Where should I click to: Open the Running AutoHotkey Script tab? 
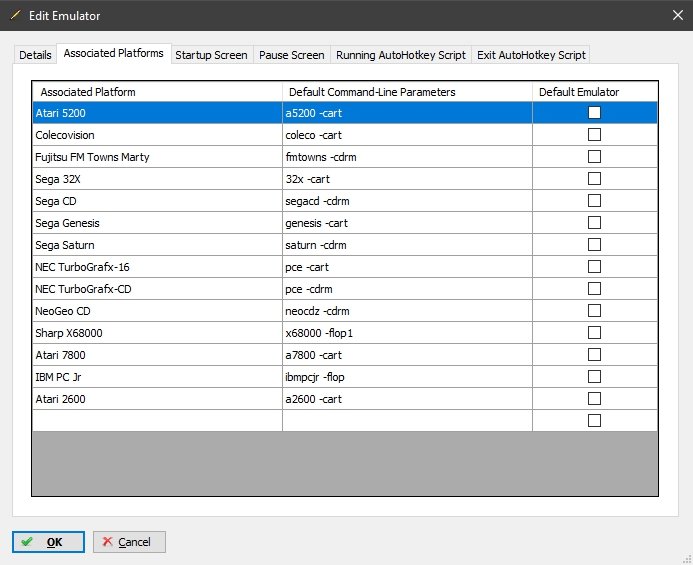click(401, 55)
